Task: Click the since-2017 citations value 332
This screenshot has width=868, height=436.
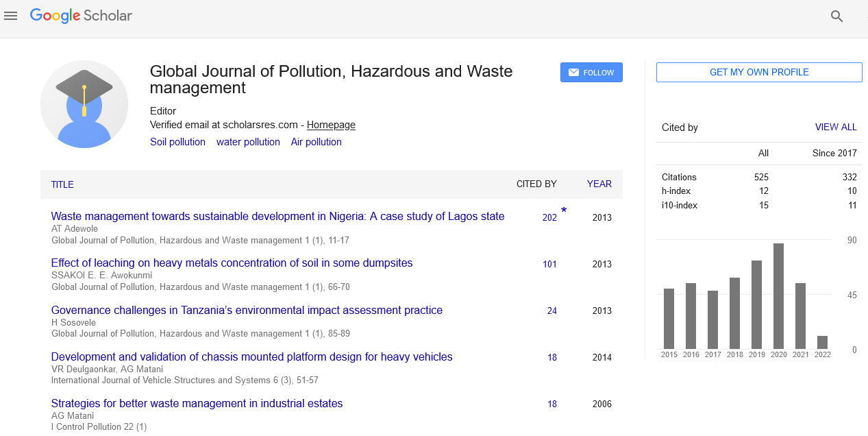Action: tap(850, 177)
